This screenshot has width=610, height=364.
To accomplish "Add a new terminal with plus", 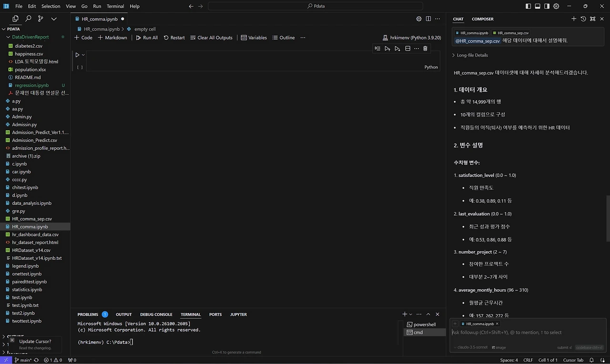I will [405, 314].
